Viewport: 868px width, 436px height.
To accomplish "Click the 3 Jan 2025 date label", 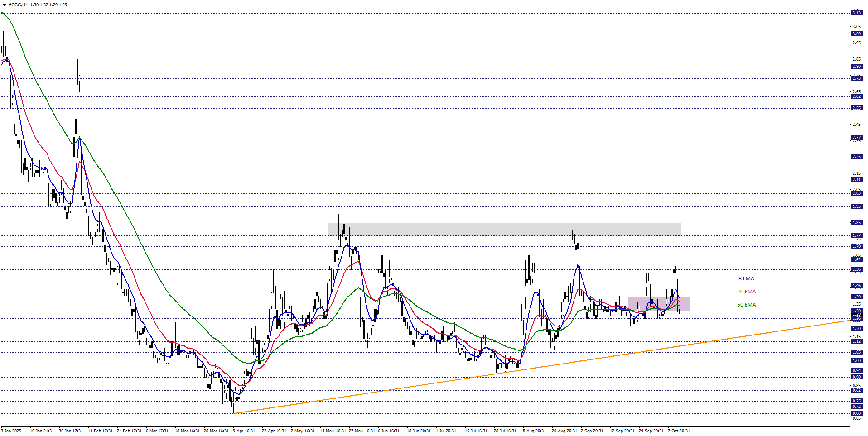I will pyautogui.click(x=11, y=431).
